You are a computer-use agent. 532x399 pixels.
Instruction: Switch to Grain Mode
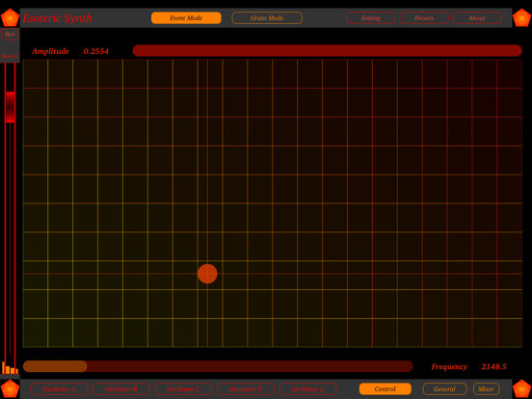267,18
